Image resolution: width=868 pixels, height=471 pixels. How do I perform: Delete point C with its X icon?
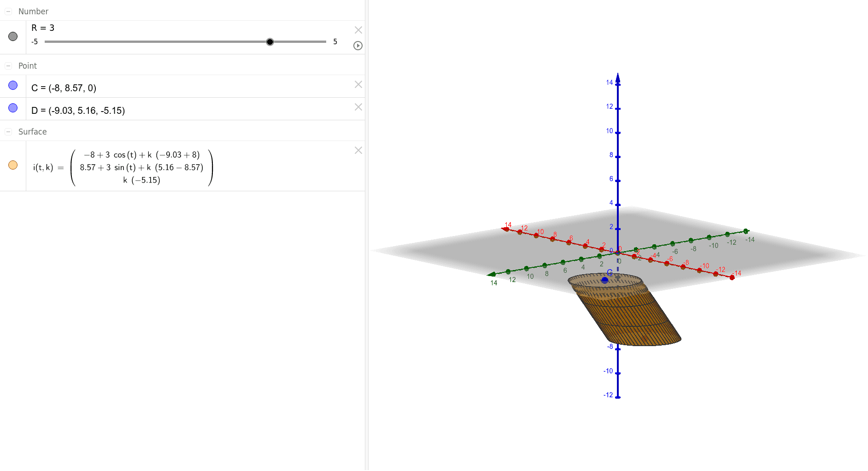tap(358, 84)
